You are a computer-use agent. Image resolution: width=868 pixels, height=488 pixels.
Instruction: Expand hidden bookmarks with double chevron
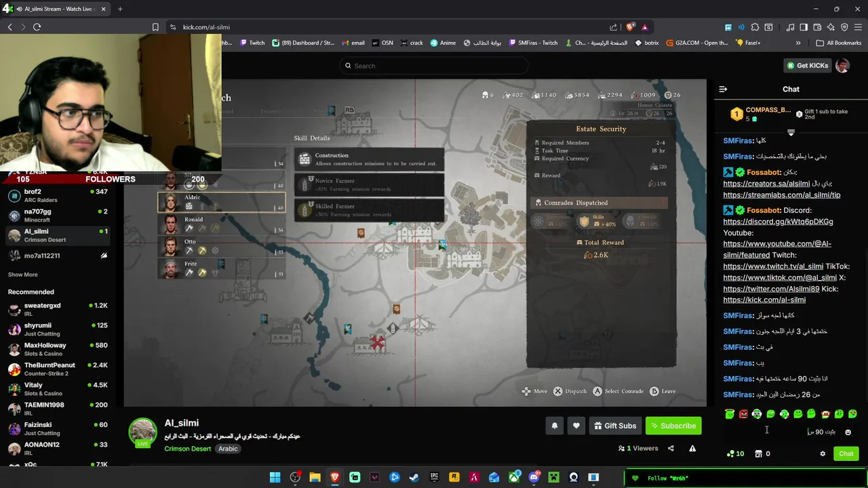pos(798,43)
